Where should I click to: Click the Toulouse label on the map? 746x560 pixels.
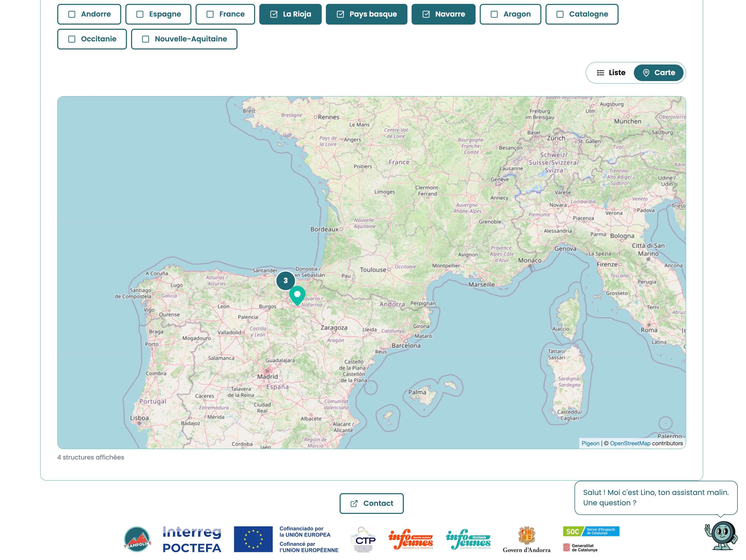pos(373,270)
